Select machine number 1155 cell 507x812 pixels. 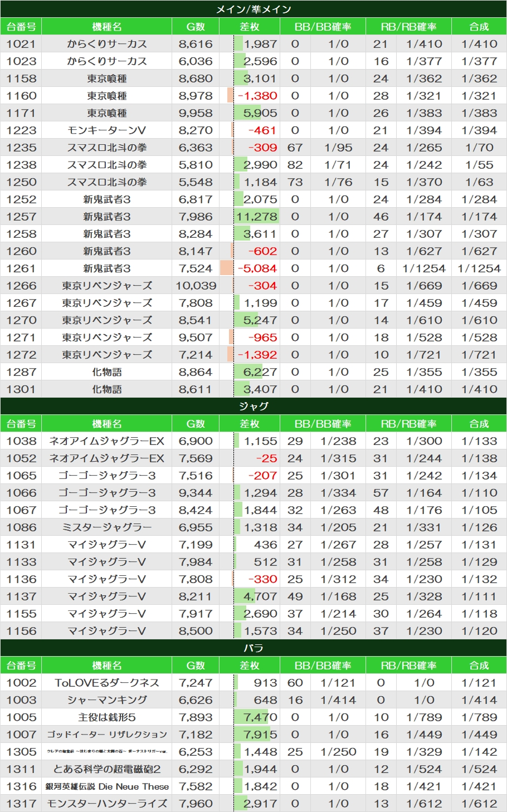click(21, 614)
